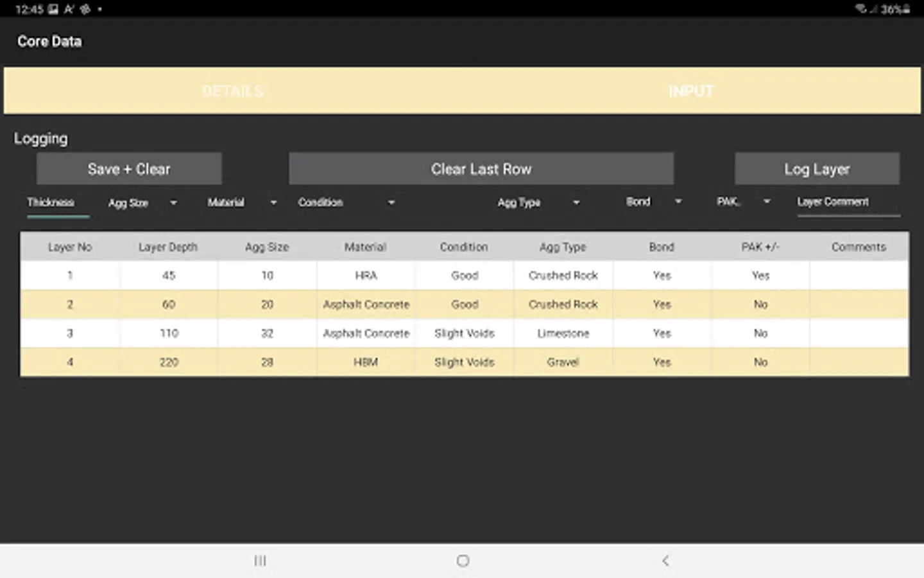Image resolution: width=924 pixels, height=578 pixels.
Task: Select the Logging section label
Action: tap(41, 139)
